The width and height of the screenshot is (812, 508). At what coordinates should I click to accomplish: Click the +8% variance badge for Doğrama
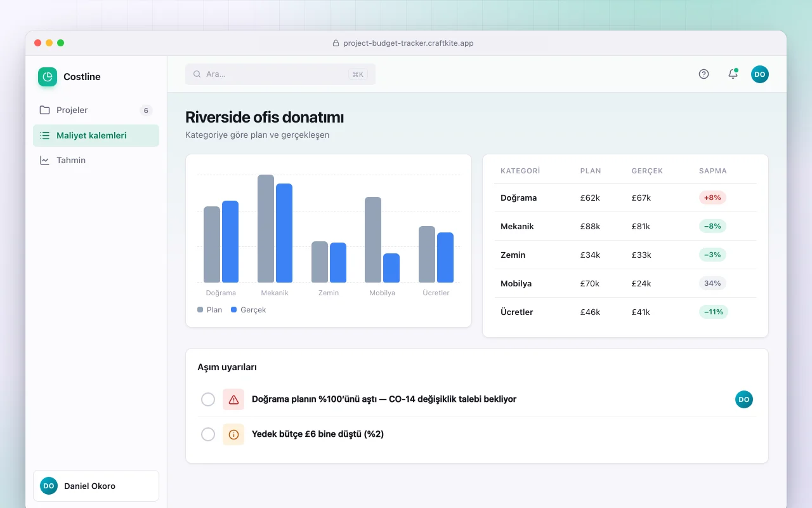pos(712,197)
